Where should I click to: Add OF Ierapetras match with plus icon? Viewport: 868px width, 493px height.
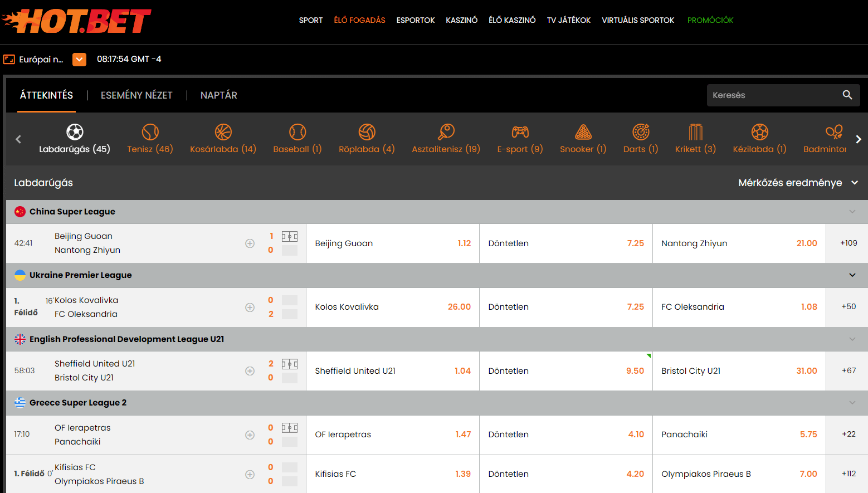250,435
